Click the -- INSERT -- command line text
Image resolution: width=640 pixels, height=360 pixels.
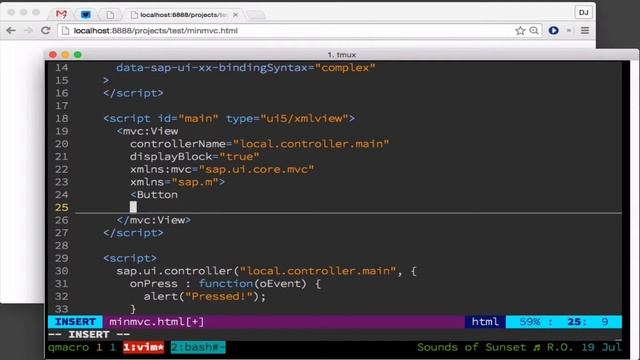point(89,335)
